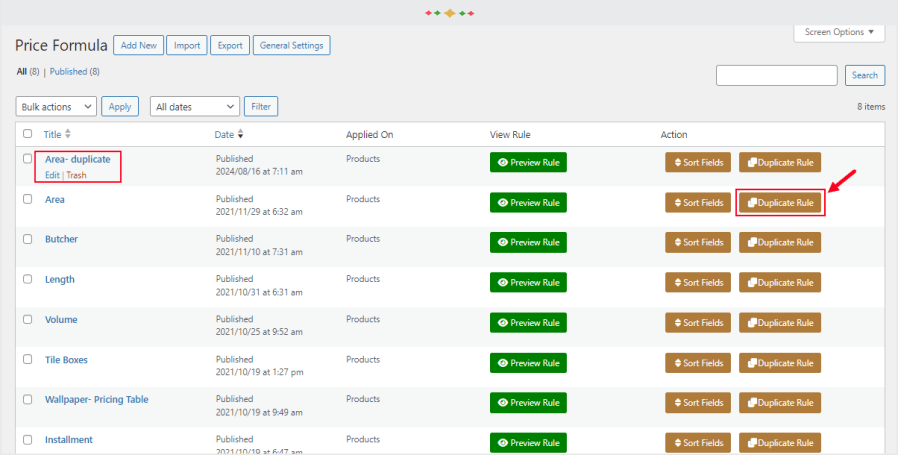The image size is (898, 455).
Task: Open General Settings
Action: pos(291,46)
